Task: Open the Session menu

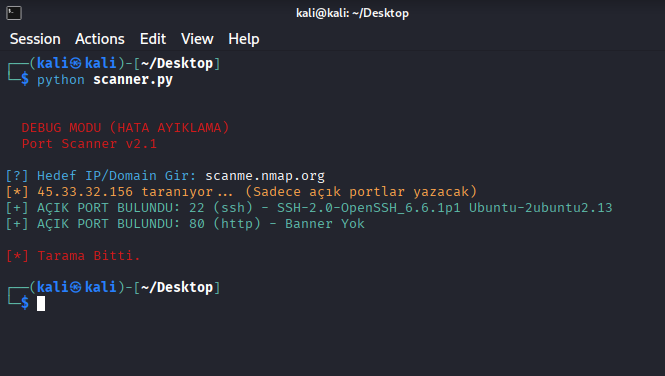Action: (x=35, y=39)
